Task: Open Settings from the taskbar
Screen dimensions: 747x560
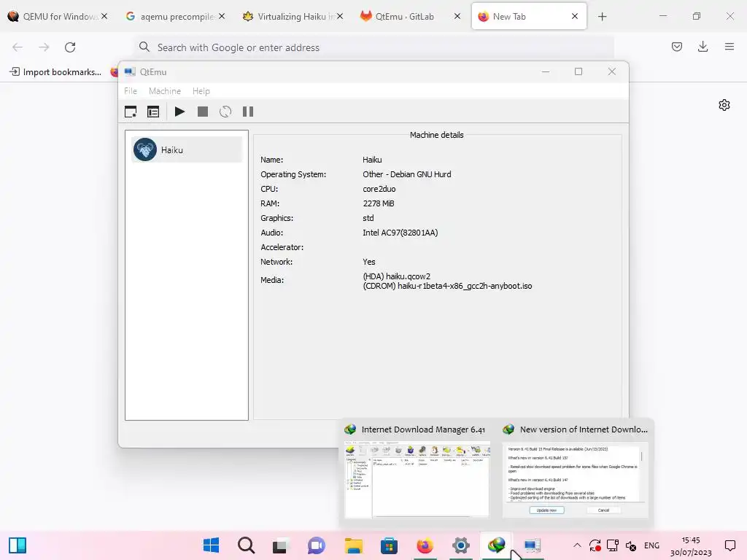Action: (x=461, y=545)
